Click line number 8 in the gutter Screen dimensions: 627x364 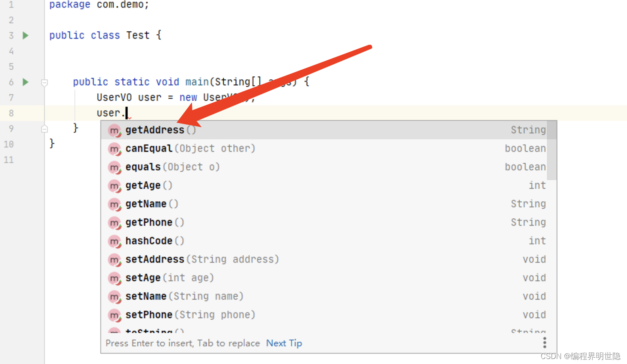pos(11,113)
